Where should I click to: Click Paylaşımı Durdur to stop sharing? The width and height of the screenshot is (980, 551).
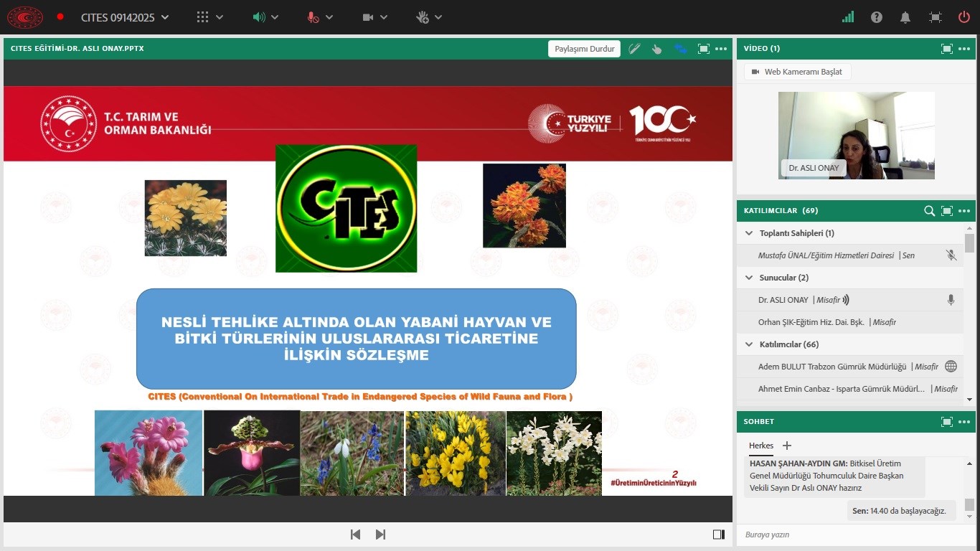(585, 49)
